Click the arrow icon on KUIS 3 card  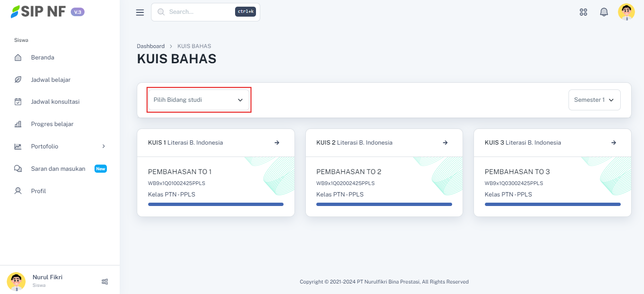tap(614, 143)
